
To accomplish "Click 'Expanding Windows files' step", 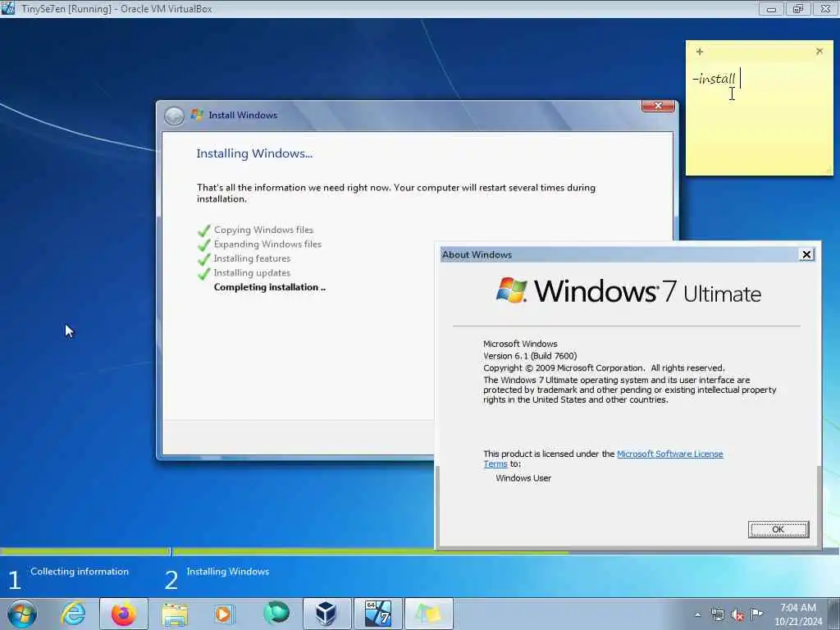I will click(267, 244).
